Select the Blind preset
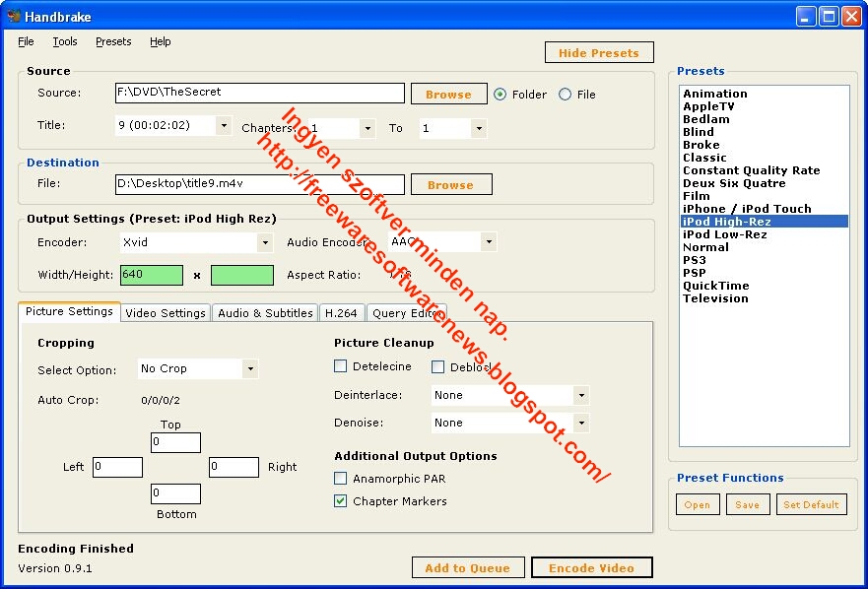868x589 pixels. [x=764, y=132]
